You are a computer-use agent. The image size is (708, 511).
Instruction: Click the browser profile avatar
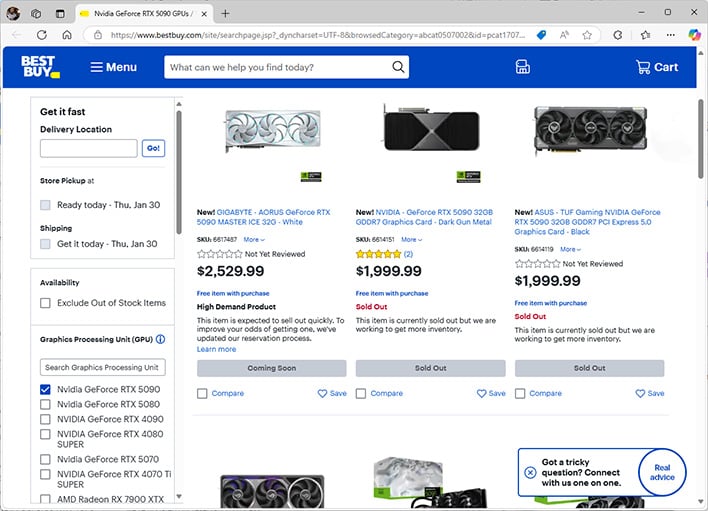pos(13,14)
